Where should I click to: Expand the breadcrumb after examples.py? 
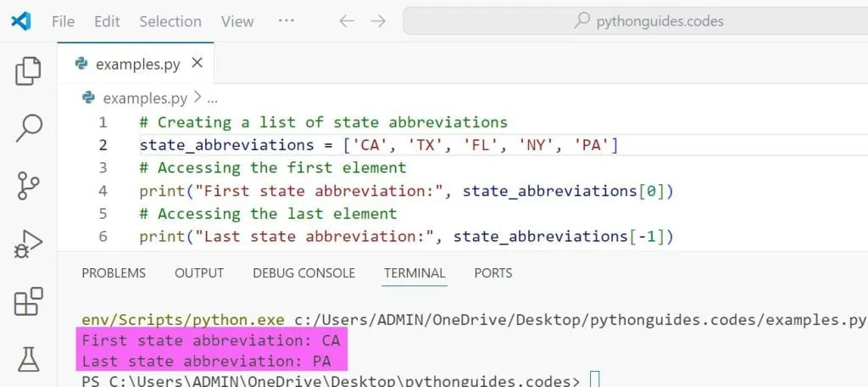point(212,98)
